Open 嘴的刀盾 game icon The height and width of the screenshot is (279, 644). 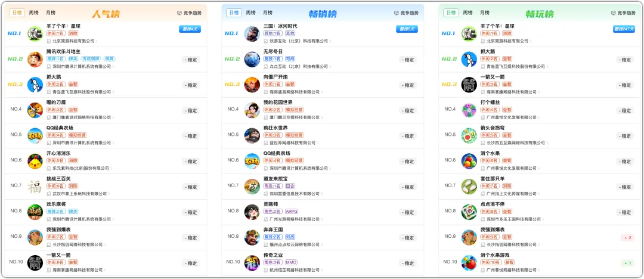35,110
